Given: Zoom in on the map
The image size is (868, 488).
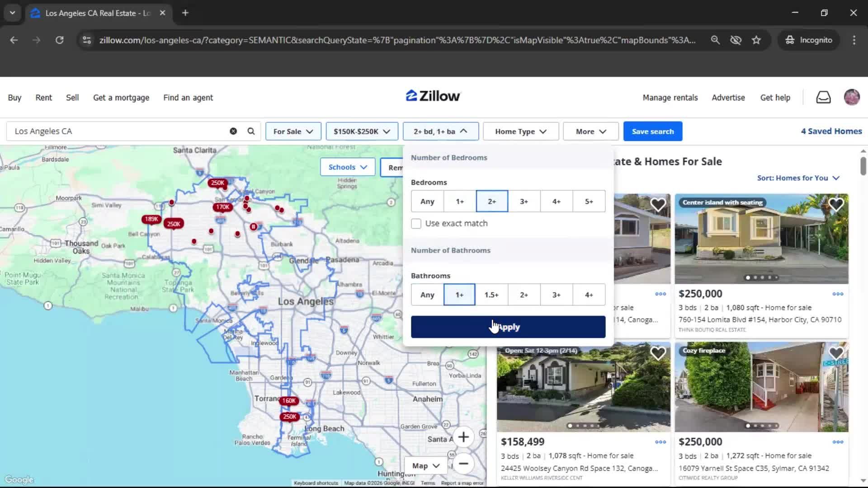Looking at the screenshot, I should (x=464, y=437).
